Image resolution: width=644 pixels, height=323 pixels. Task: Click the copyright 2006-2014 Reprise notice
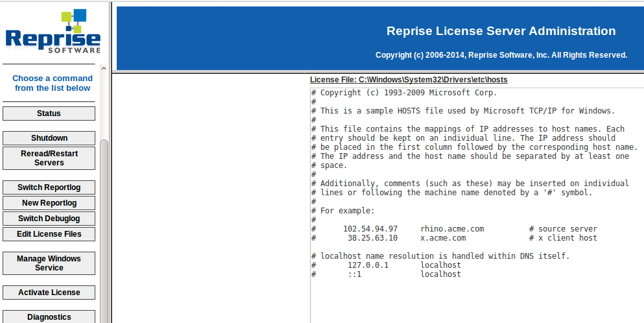(x=501, y=55)
